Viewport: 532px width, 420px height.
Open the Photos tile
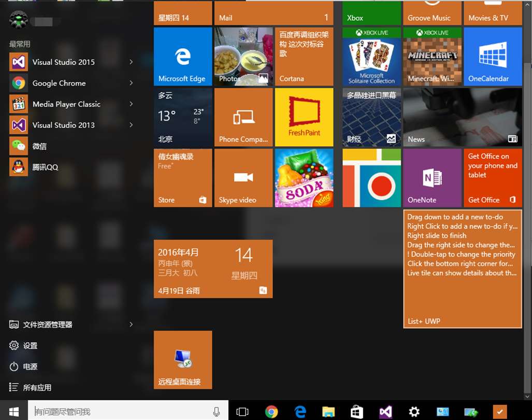point(243,57)
